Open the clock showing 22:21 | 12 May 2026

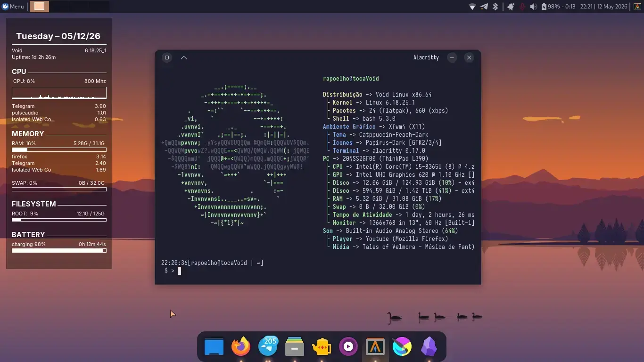click(604, 7)
